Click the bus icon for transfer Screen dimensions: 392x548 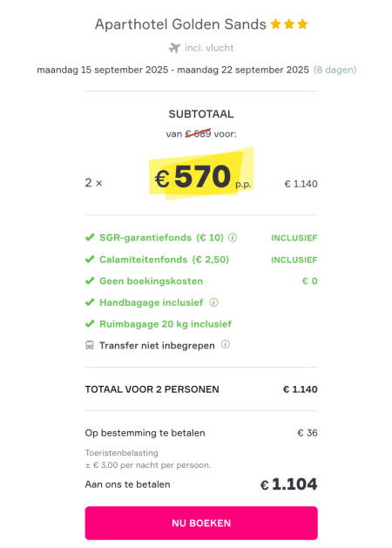coord(90,345)
